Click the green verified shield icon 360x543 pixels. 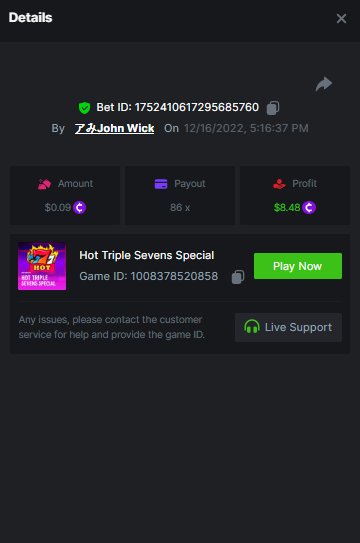pyautogui.click(x=84, y=108)
